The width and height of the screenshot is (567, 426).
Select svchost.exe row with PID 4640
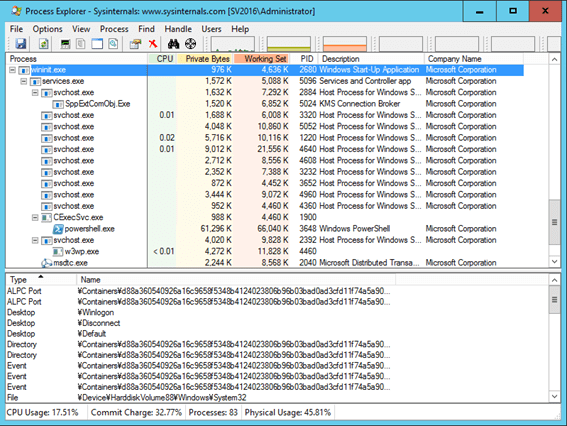tap(265, 149)
